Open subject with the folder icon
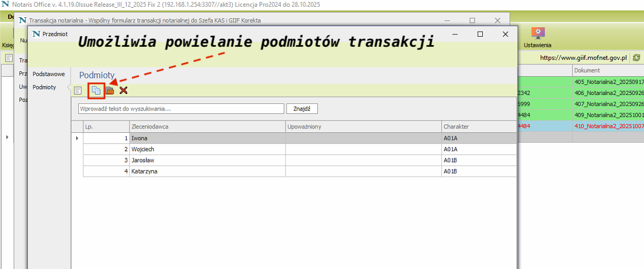The image size is (644, 269). [110, 91]
